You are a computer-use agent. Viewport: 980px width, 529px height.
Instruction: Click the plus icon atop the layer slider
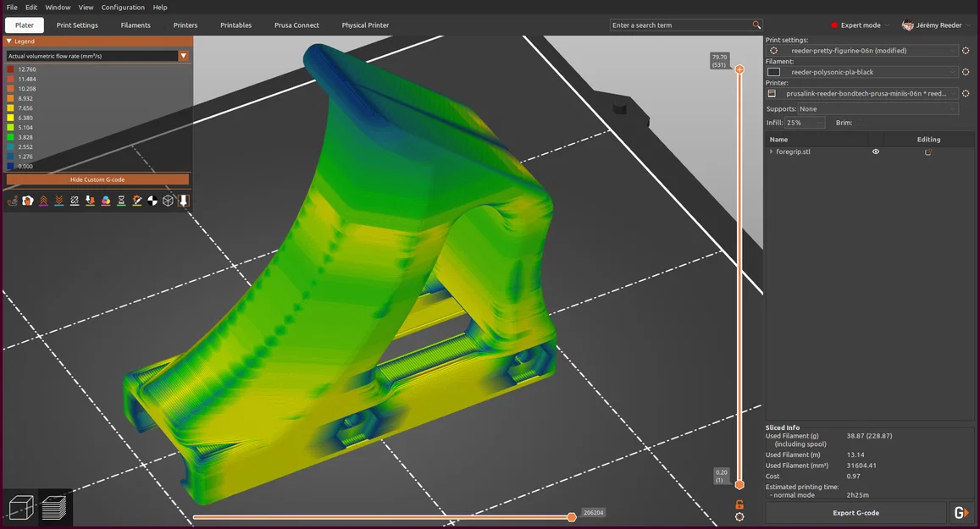pyautogui.click(x=739, y=69)
